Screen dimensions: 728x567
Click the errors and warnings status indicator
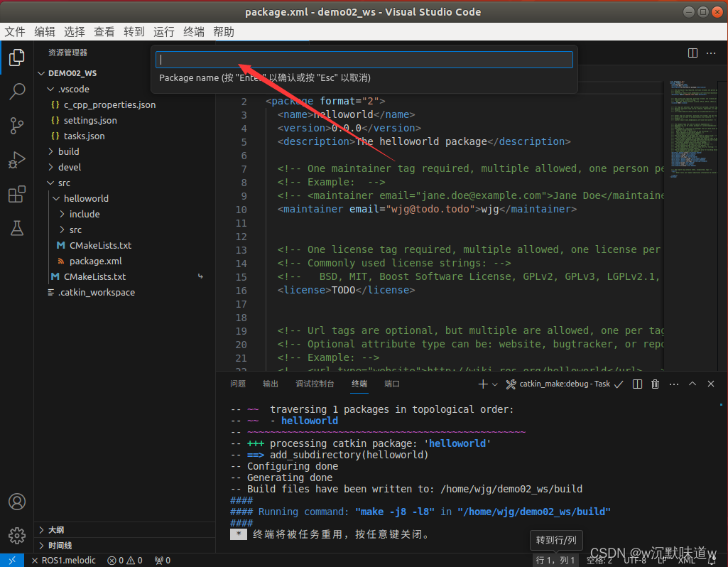coord(125,561)
